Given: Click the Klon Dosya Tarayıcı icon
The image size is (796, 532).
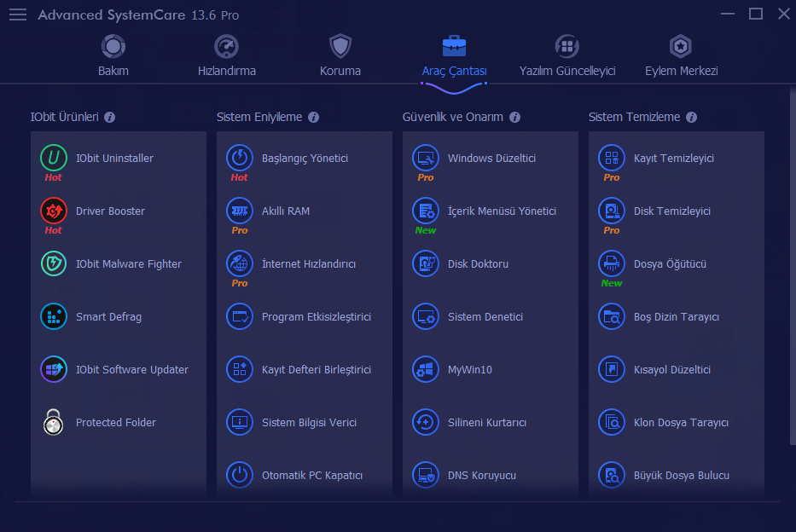Looking at the screenshot, I should coord(612,422).
